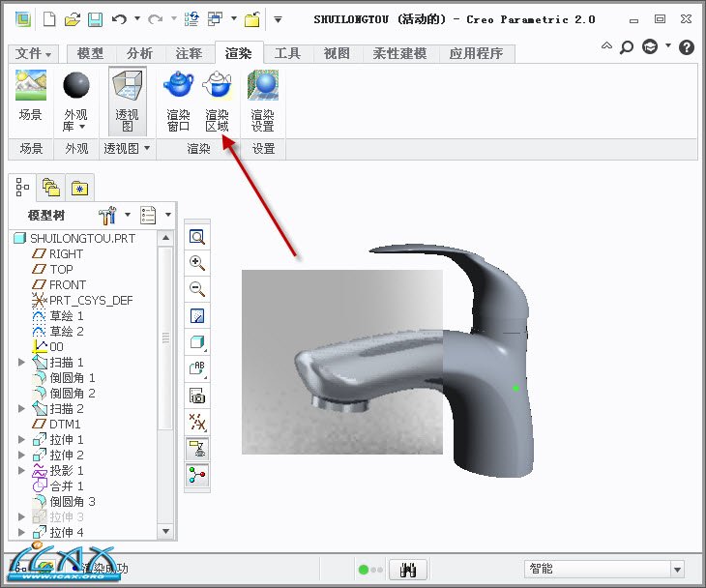Select the Model Tree tab icon

(x=22, y=187)
